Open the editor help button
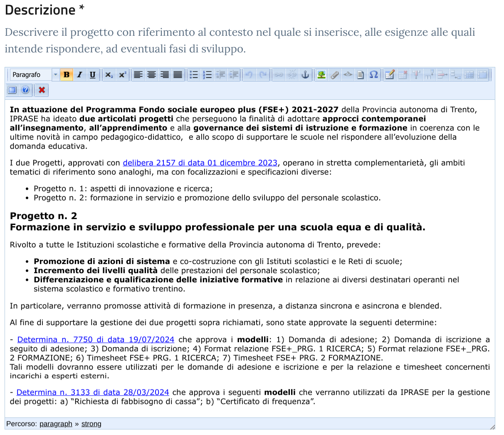This screenshot has height=435, width=504. coord(25,90)
